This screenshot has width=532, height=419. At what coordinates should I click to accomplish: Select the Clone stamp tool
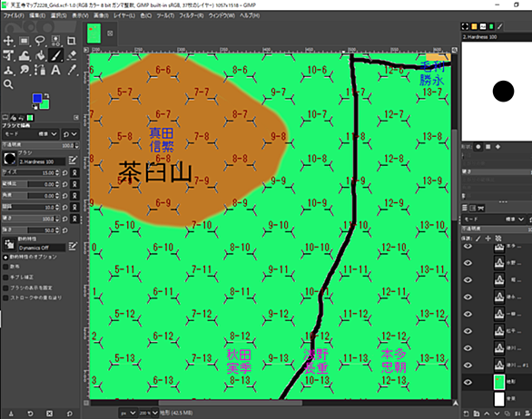(8, 70)
